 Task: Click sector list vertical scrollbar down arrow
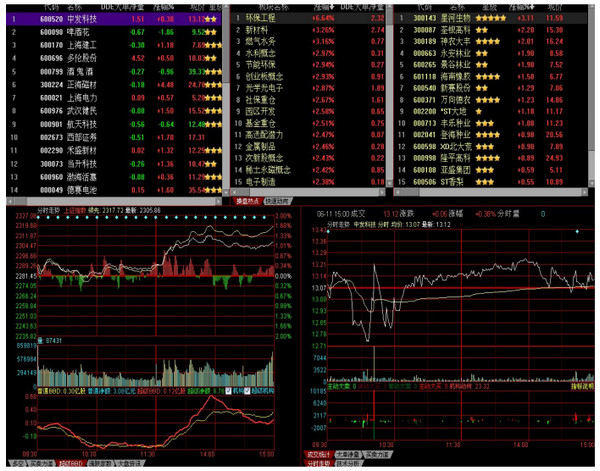click(390, 184)
